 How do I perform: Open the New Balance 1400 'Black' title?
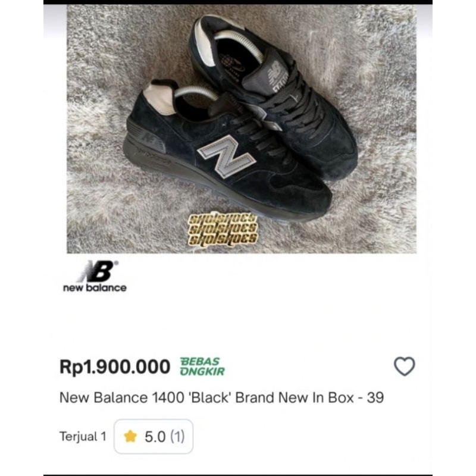(221, 397)
